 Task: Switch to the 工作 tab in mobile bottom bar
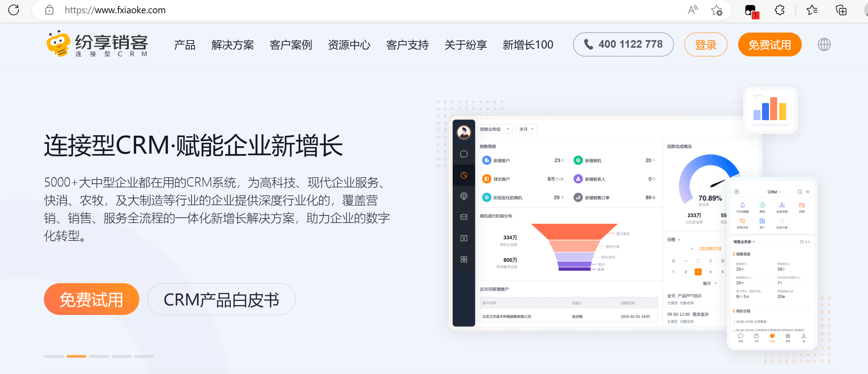click(x=756, y=337)
